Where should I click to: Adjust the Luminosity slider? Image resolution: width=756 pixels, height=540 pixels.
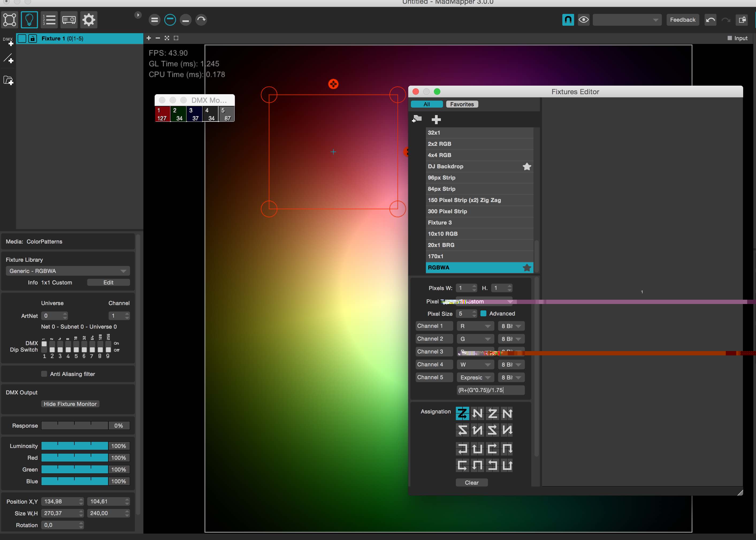point(74,446)
